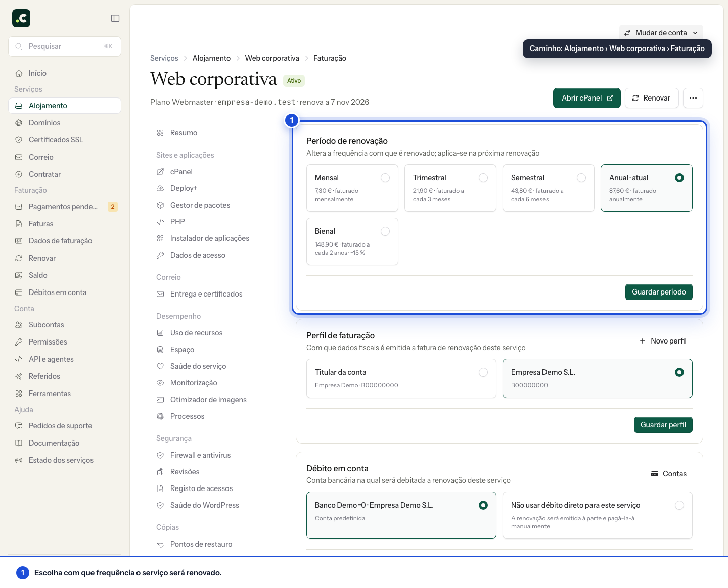The height and width of the screenshot is (588, 728).
Task: Select the Semestral renewal period
Action: click(549, 188)
